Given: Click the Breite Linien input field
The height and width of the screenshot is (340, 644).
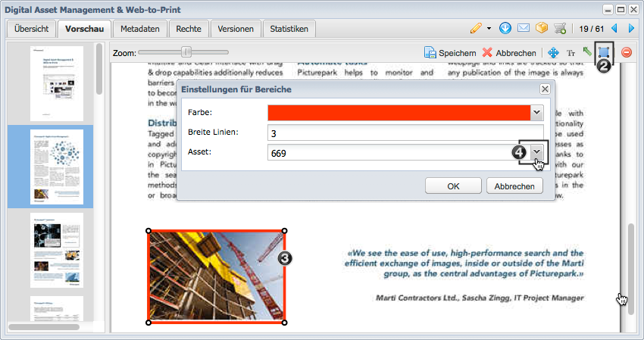Looking at the screenshot, I should 405,133.
